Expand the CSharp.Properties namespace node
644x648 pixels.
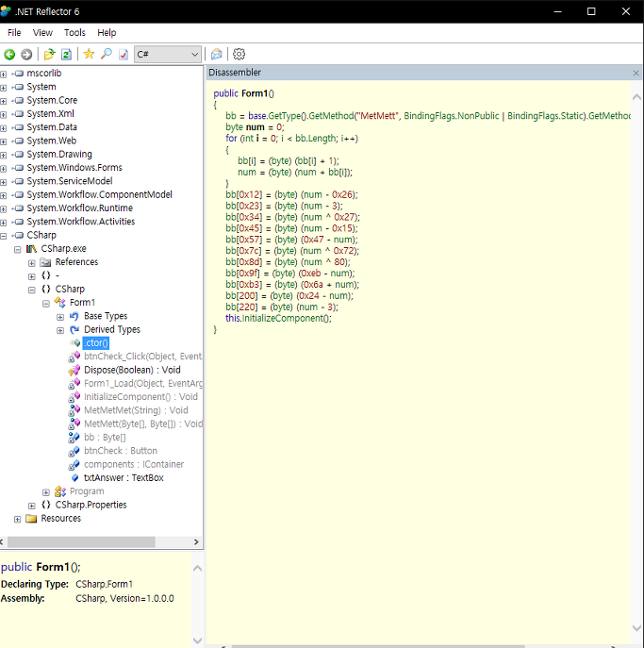point(32,506)
